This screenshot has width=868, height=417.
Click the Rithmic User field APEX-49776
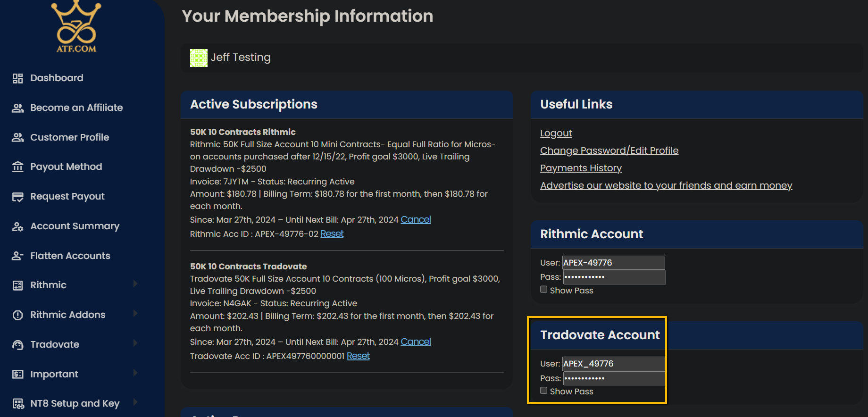pos(614,263)
